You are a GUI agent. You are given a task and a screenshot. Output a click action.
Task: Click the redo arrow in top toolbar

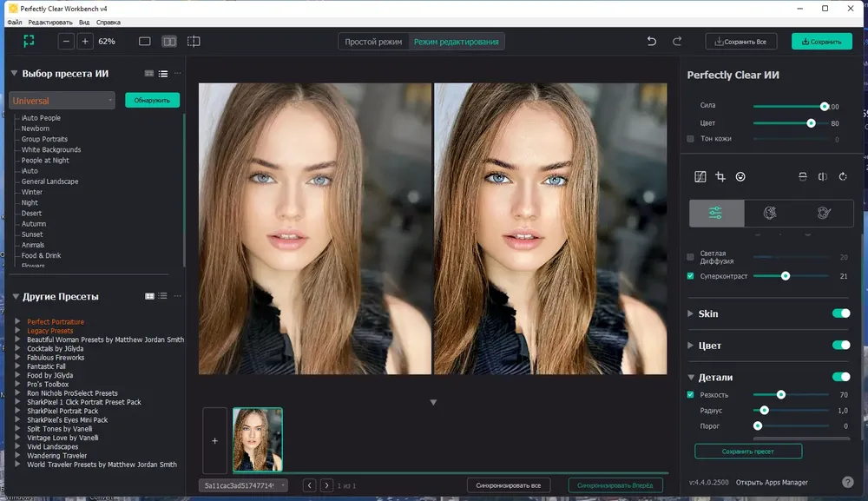(x=676, y=42)
